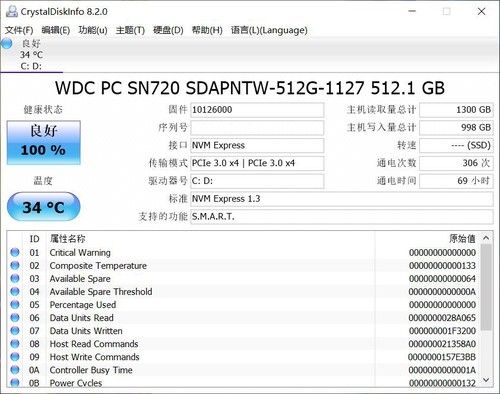Open the 主题(T) menu
Image resolution: width=500 pixels, height=394 pixels.
pyautogui.click(x=130, y=30)
